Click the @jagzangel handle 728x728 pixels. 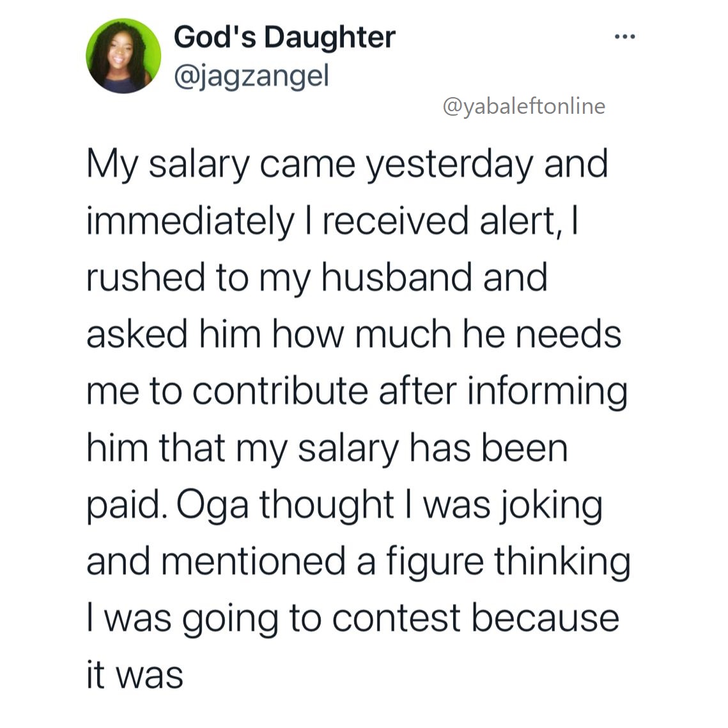click(x=251, y=76)
